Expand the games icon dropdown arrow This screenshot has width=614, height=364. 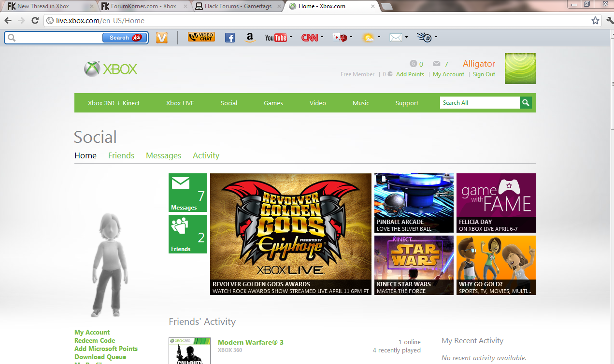351,37
